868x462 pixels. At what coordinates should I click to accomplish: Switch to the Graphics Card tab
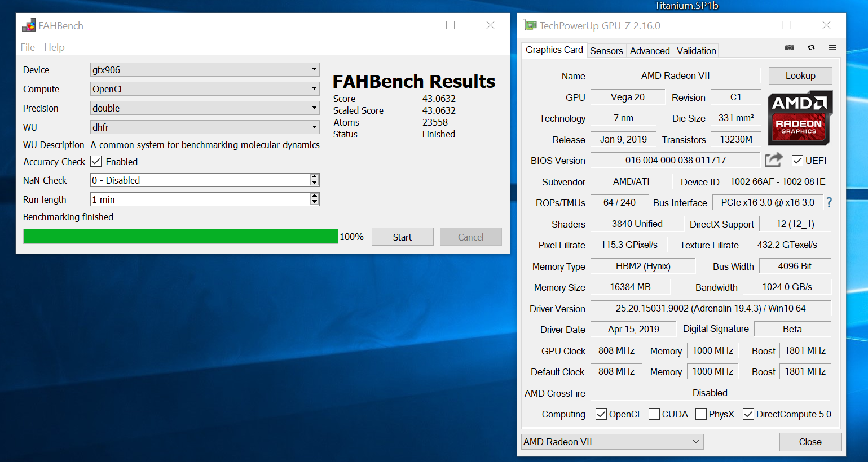[554, 50]
